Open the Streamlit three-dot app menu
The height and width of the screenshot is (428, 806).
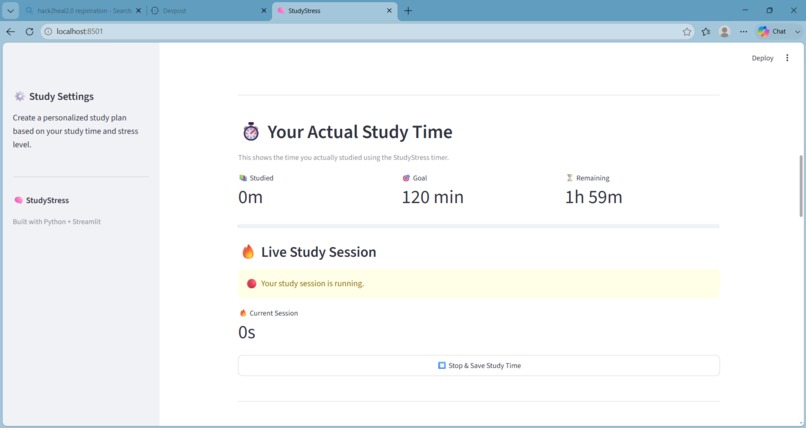coord(787,58)
